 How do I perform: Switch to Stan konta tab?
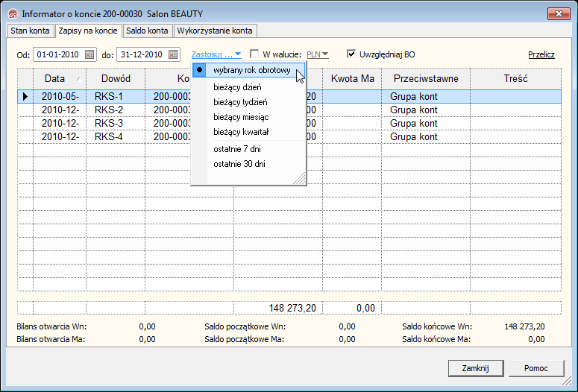click(30, 31)
